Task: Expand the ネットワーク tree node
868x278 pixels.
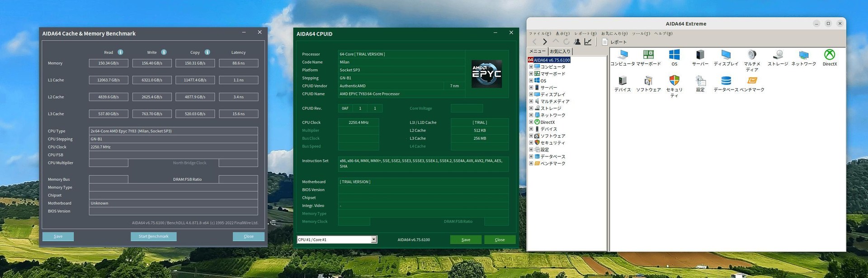Action: coord(531,115)
